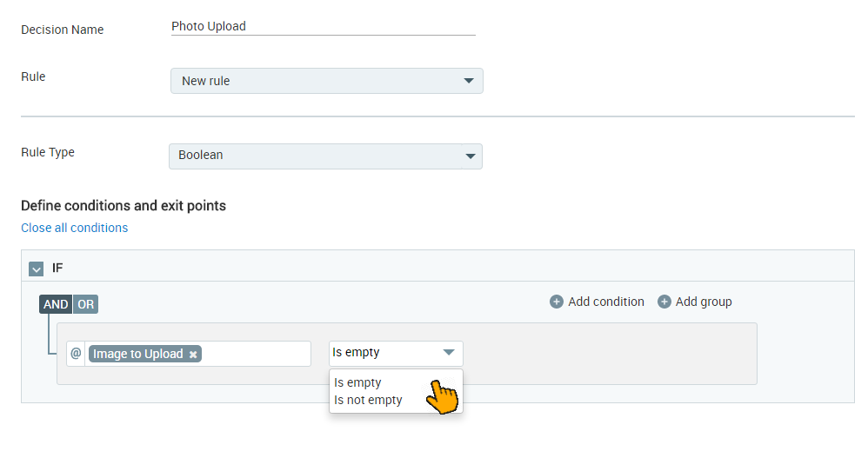Viewport: 868px width, 458px height.
Task: Switch the operator to OR
Action: [x=85, y=304]
